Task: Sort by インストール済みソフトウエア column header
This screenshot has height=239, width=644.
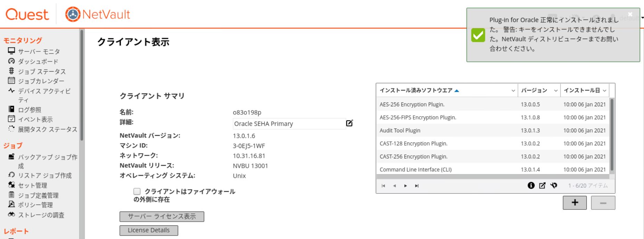Action: 416,90
